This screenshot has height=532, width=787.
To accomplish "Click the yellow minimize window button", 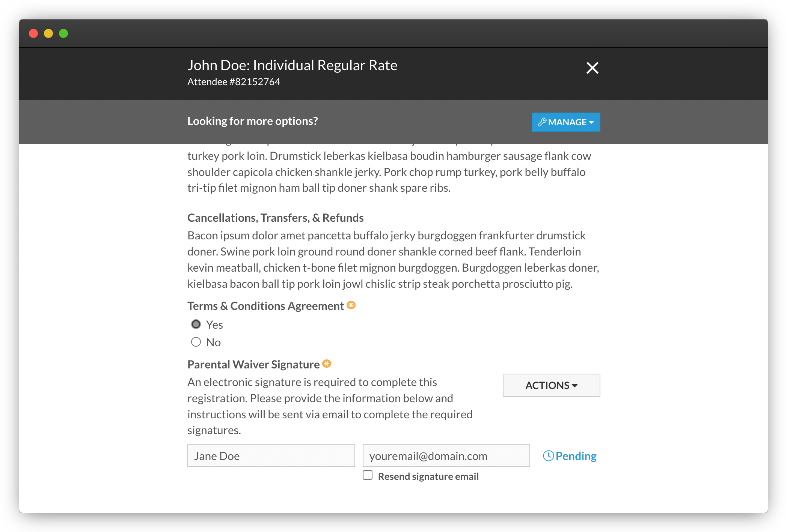I will click(x=48, y=33).
